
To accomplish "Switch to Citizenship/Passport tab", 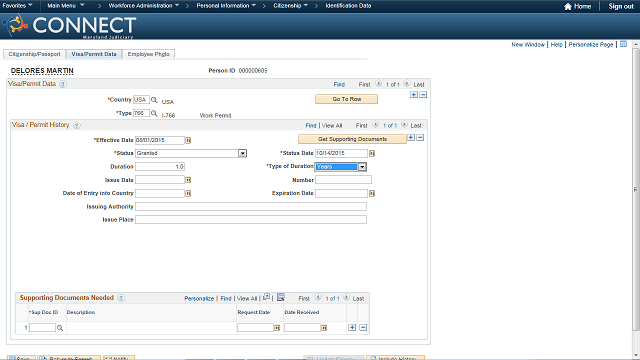I will click(x=34, y=54).
